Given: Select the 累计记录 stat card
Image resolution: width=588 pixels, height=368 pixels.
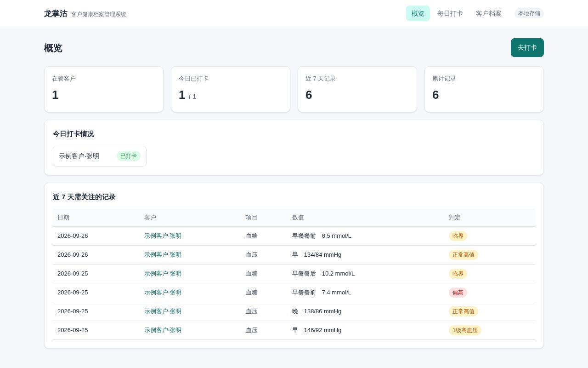Looking at the screenshot, I should pos(484,89).
